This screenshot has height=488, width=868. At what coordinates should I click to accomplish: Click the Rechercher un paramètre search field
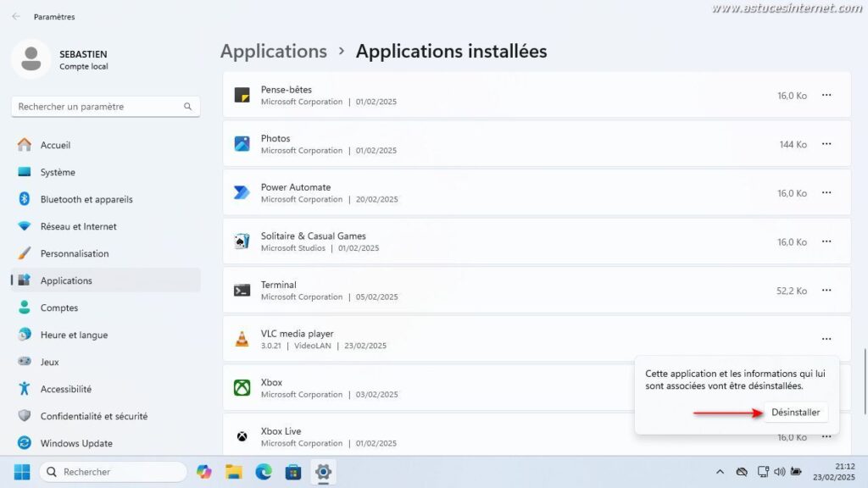(x=105, y=106)
